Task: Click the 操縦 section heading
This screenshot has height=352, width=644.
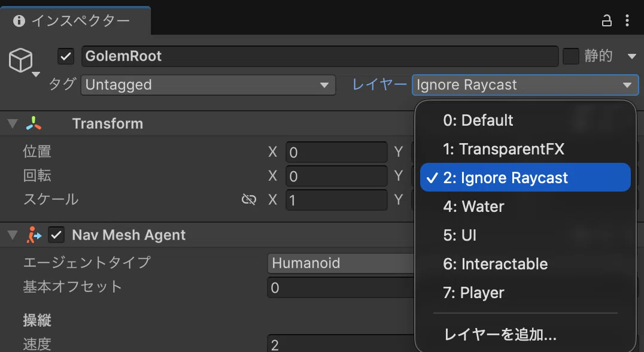Action: (x=37, y=320)
